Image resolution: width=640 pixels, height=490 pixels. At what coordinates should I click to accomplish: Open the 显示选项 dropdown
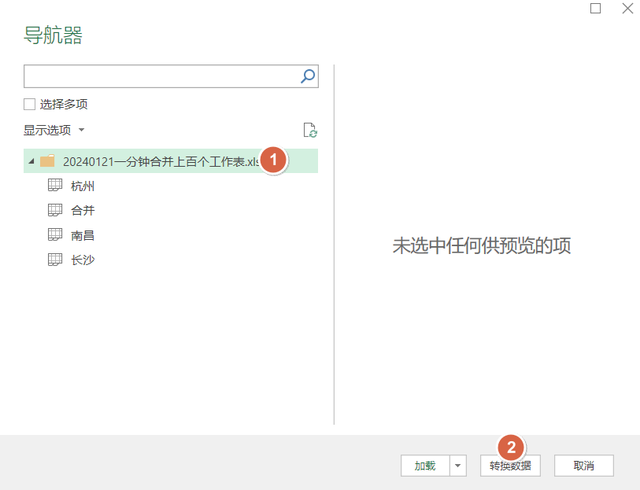click(x=54, y=130)
